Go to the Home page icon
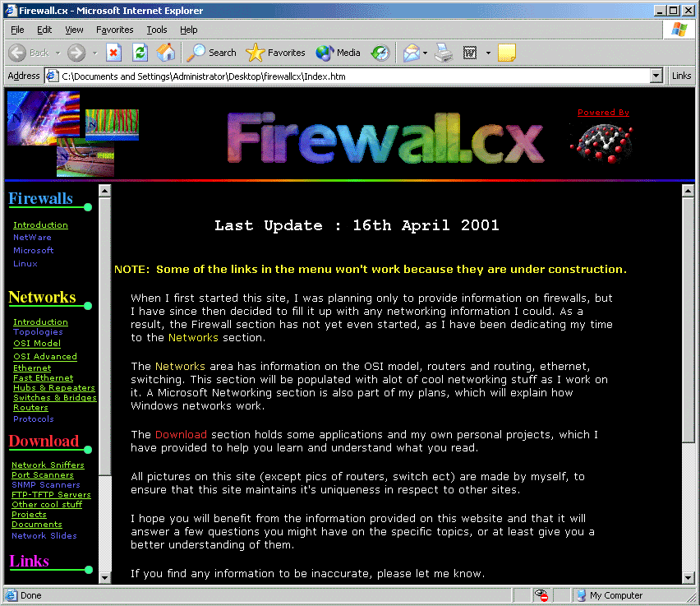The width and height of the screenshot is (700, 606). [x=165, y=53]
